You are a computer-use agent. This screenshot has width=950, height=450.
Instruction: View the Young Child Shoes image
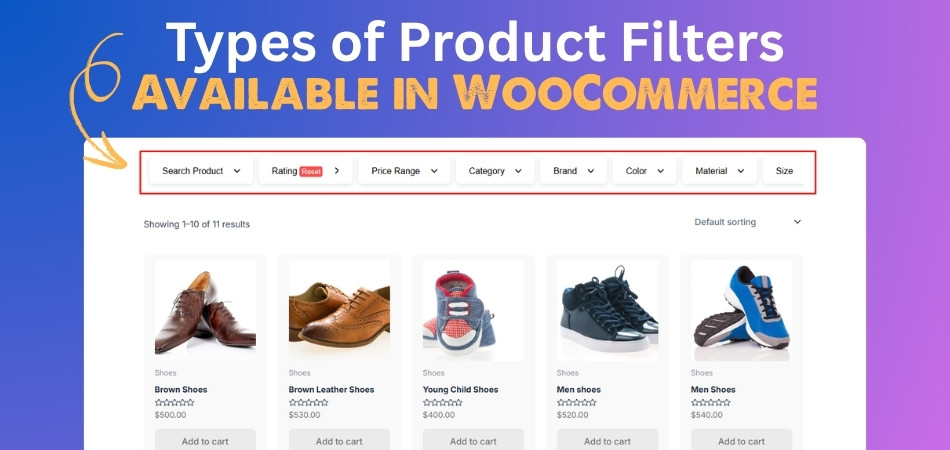click(473, 311)
